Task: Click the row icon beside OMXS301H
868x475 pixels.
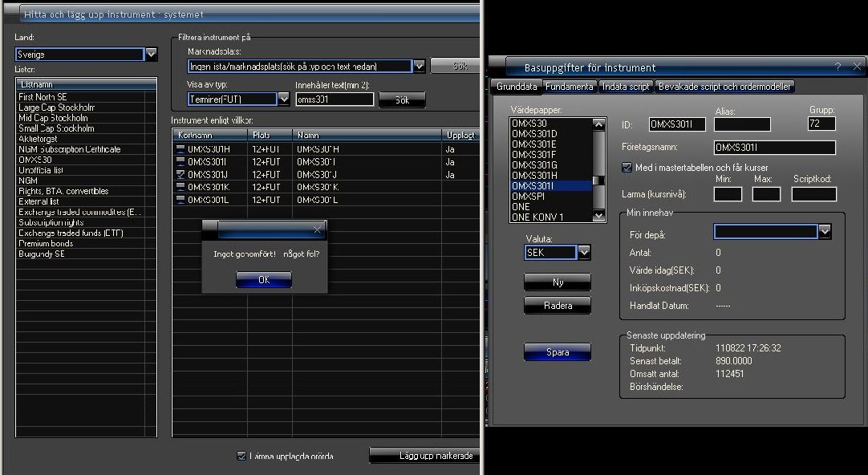Action: tap(180, 148)
